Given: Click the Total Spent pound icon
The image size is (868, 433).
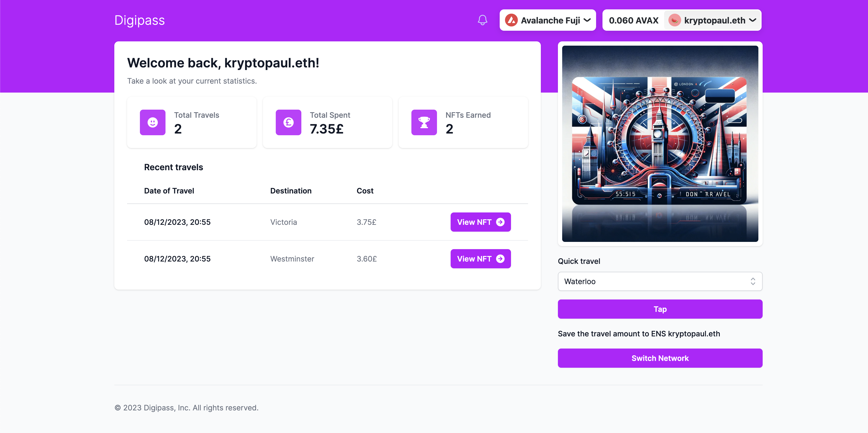Looking at the screenshot, I should tap(288, 122).
